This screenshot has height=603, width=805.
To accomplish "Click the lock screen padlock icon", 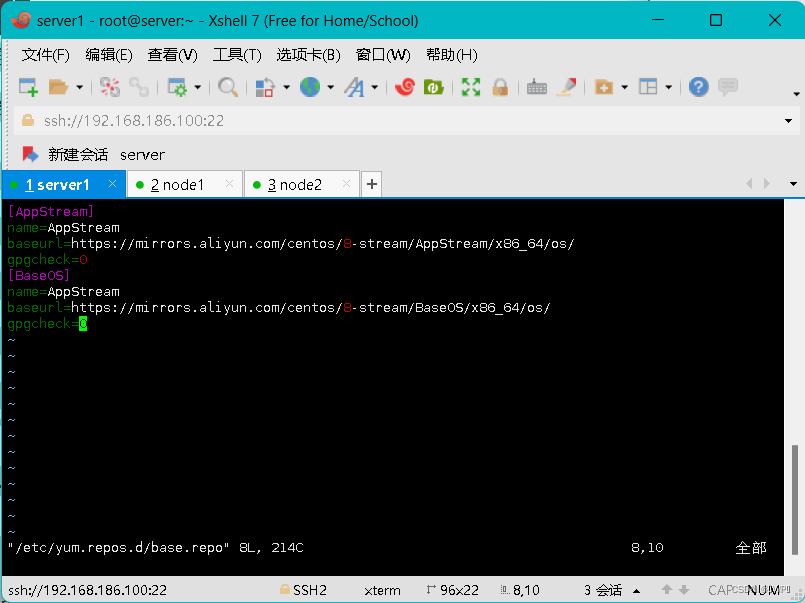I will pos(500,87).
